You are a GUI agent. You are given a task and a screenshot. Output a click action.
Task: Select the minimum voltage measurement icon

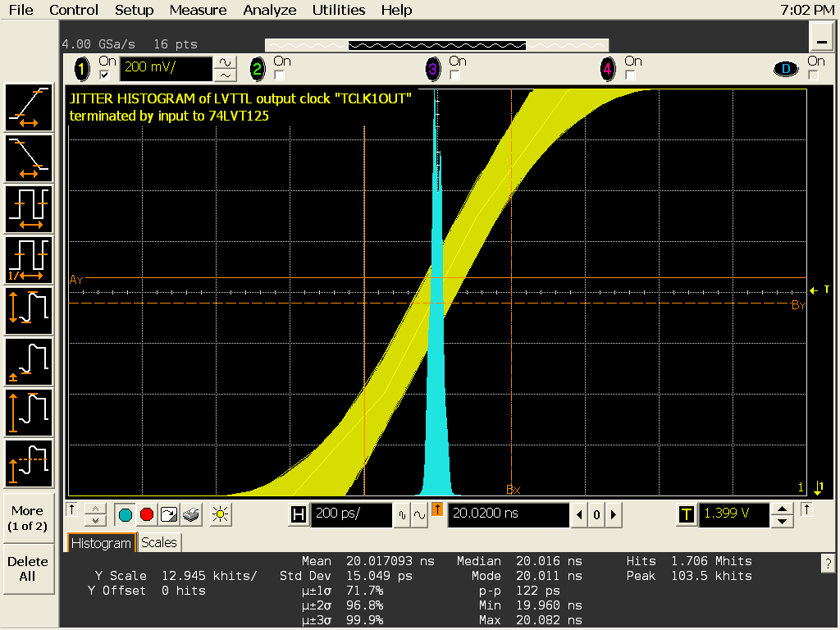pyautogui.click(x=29, y=362)
